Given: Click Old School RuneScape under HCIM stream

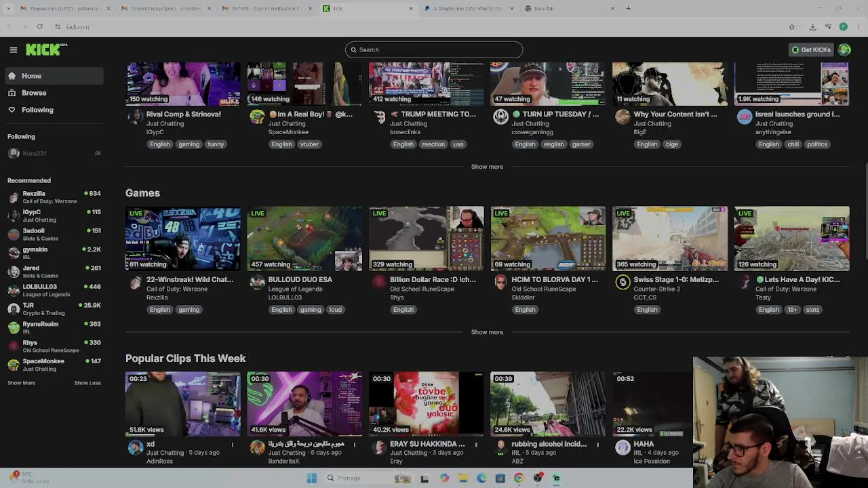Looking at the screenshot, I should tap(544, 289).
